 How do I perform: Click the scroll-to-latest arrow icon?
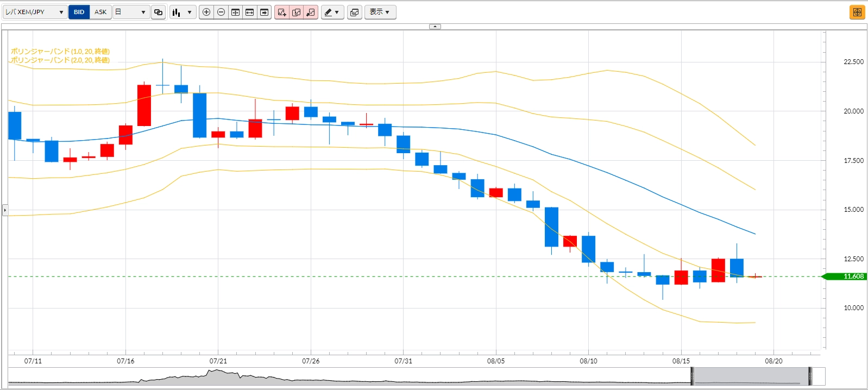(265, 12)
